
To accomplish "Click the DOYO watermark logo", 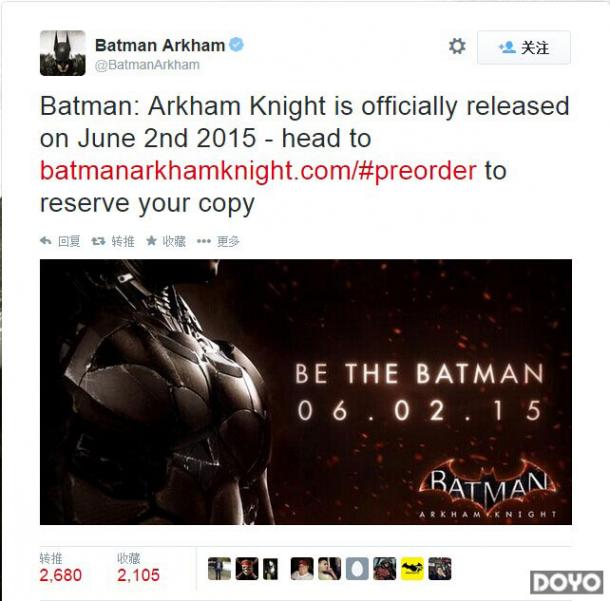I will (x=567, y=582).
